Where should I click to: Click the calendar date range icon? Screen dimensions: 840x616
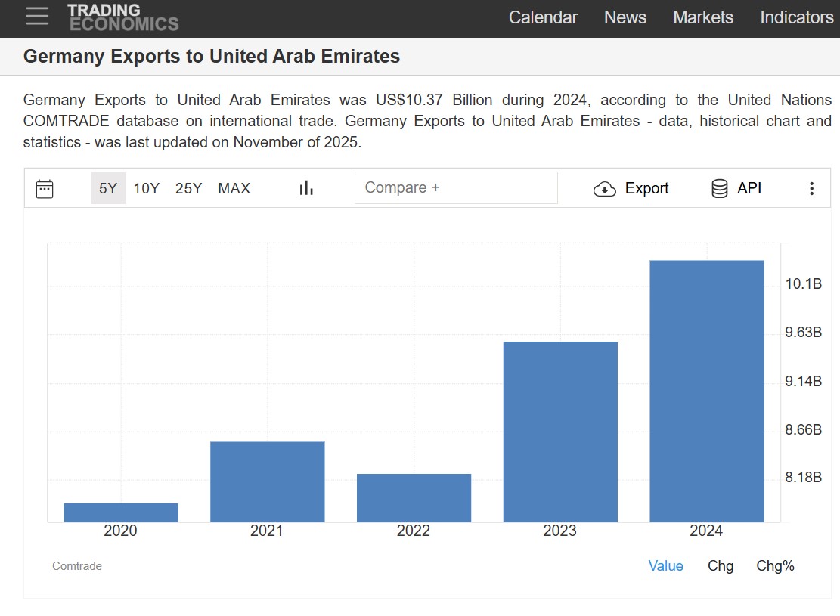[x=45, y=188]
